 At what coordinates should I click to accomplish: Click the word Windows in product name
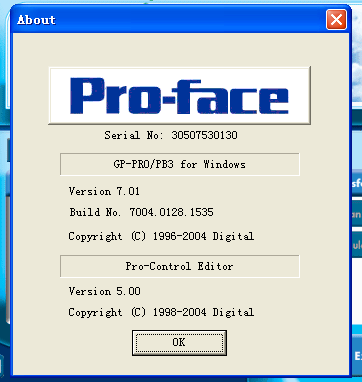[224, 164]
